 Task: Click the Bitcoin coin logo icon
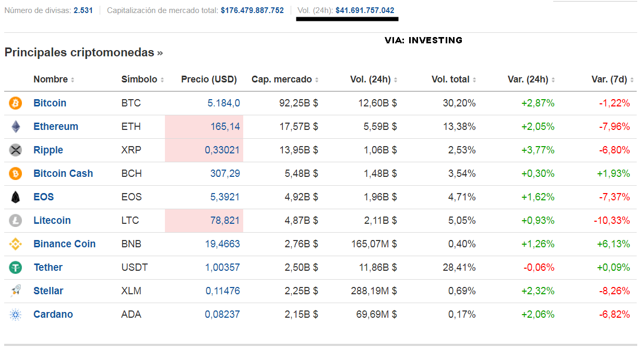[16, 103]
